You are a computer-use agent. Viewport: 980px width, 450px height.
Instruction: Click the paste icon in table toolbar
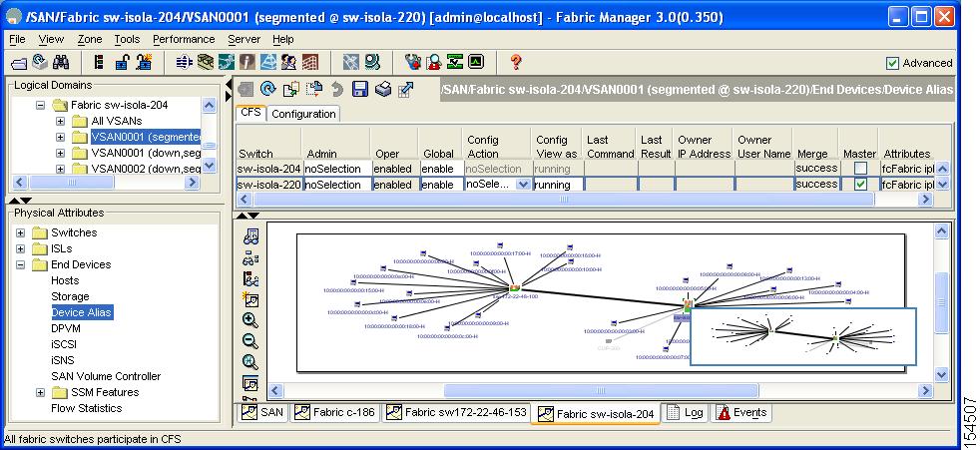313,90
